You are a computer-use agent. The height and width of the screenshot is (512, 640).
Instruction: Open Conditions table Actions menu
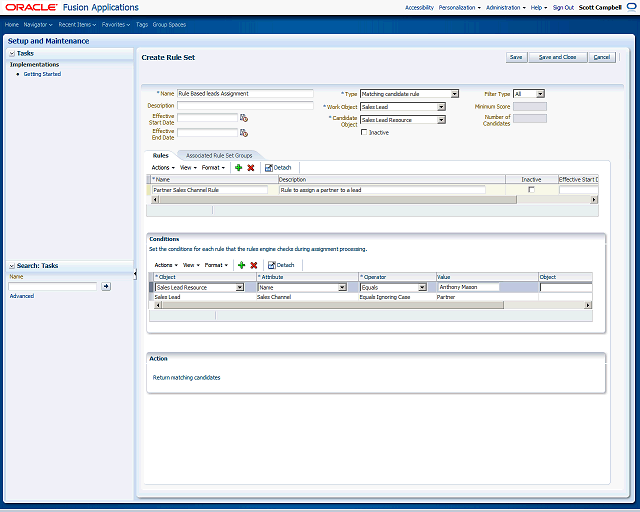[166, 265]
